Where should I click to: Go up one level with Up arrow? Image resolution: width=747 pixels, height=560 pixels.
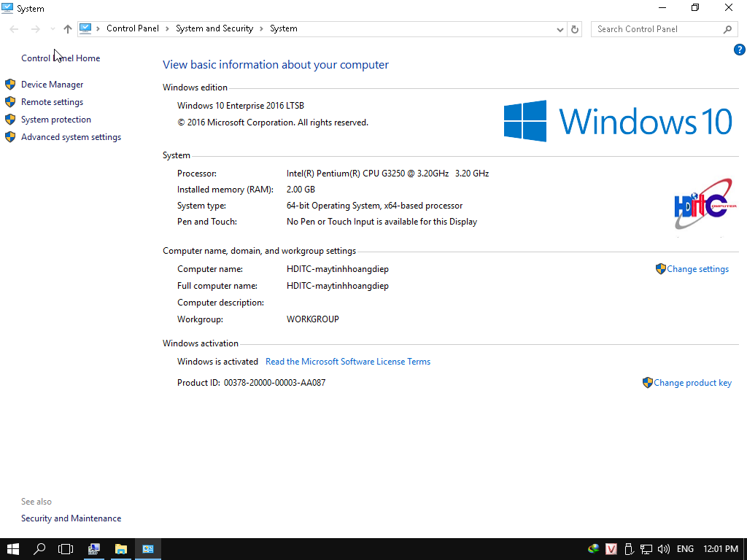click(x=68, y=29)
